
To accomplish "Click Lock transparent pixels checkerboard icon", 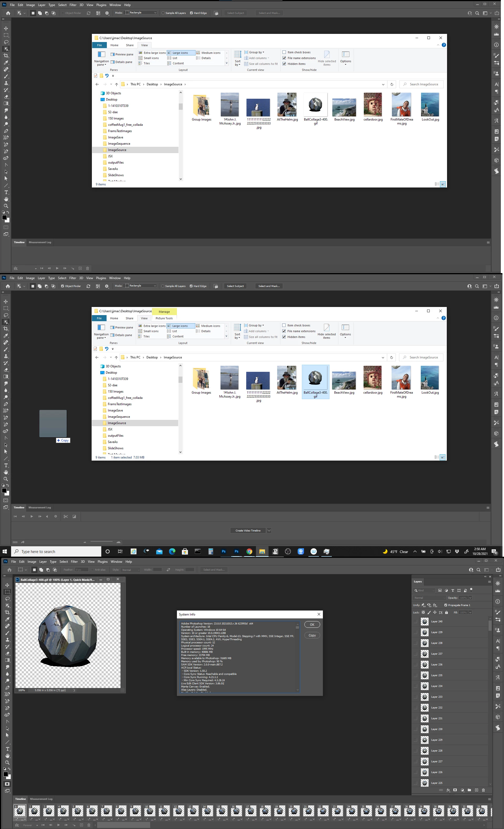I will click(423, 612).
